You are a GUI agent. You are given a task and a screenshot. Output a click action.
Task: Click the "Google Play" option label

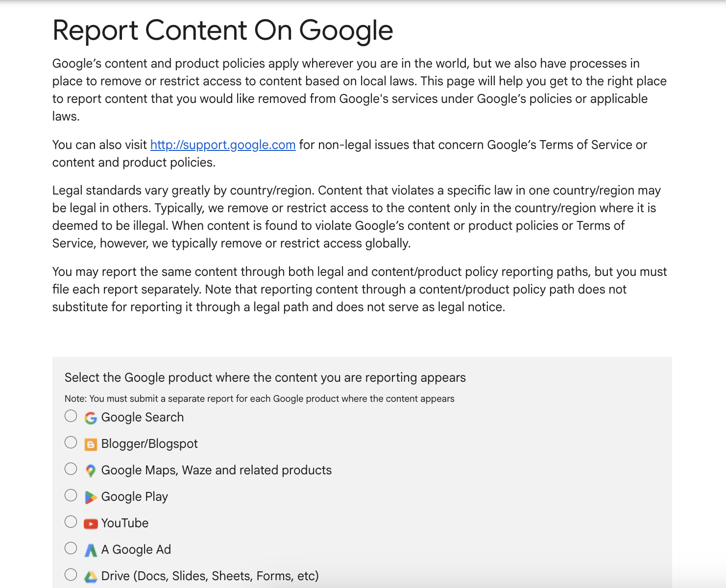tap(135, 496)
